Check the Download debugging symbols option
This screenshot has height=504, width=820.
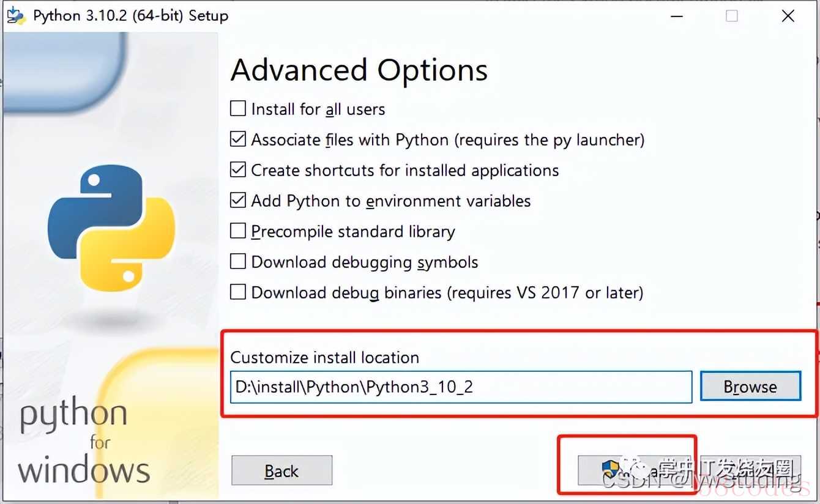point(237,262)
